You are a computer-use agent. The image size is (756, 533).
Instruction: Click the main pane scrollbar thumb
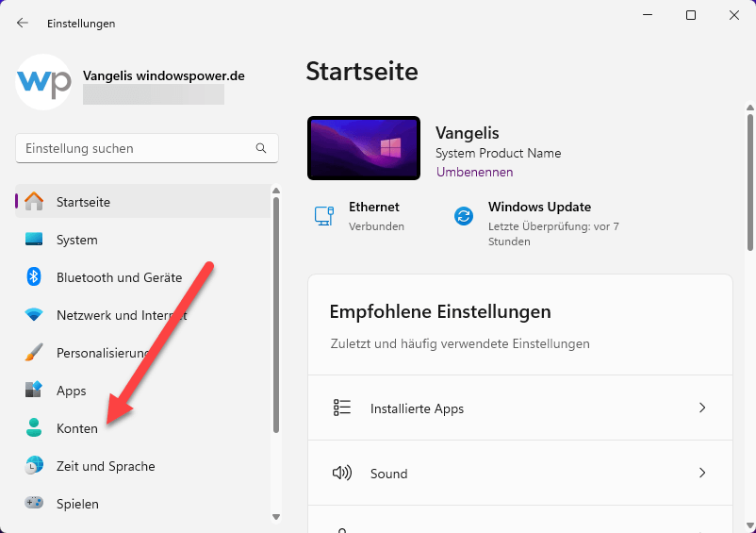tap(749, 182)
